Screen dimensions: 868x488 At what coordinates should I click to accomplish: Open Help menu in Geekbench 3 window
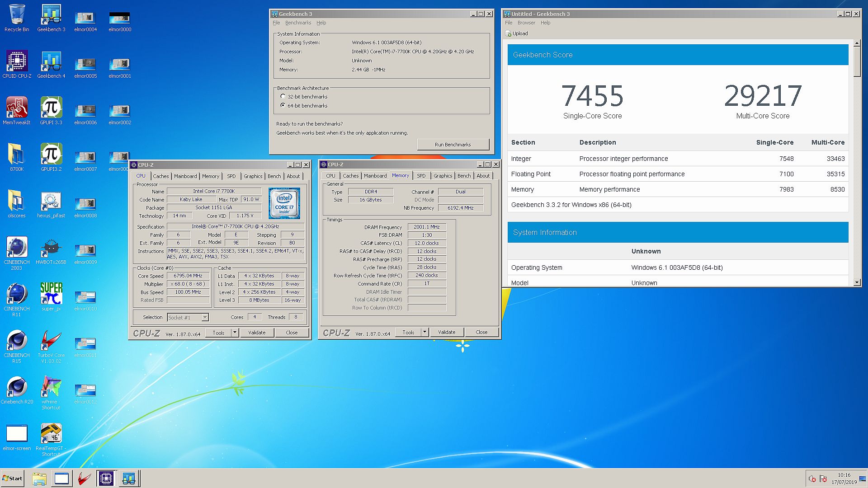click(321, 23)
